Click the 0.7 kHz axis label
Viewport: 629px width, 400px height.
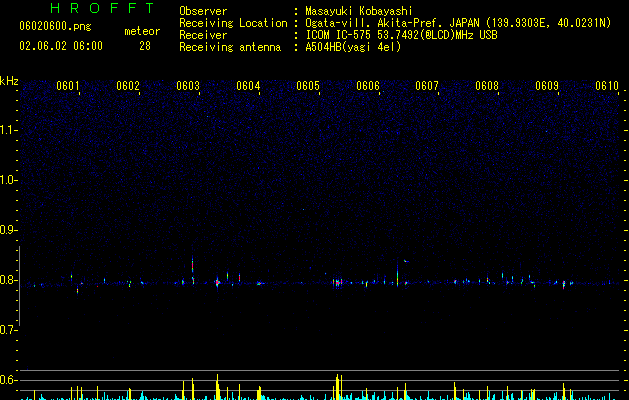click(x=8, y=330)
